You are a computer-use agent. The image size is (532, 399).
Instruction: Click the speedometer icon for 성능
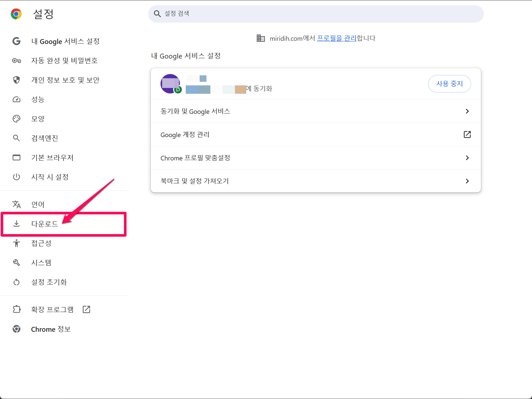(17, 99)
